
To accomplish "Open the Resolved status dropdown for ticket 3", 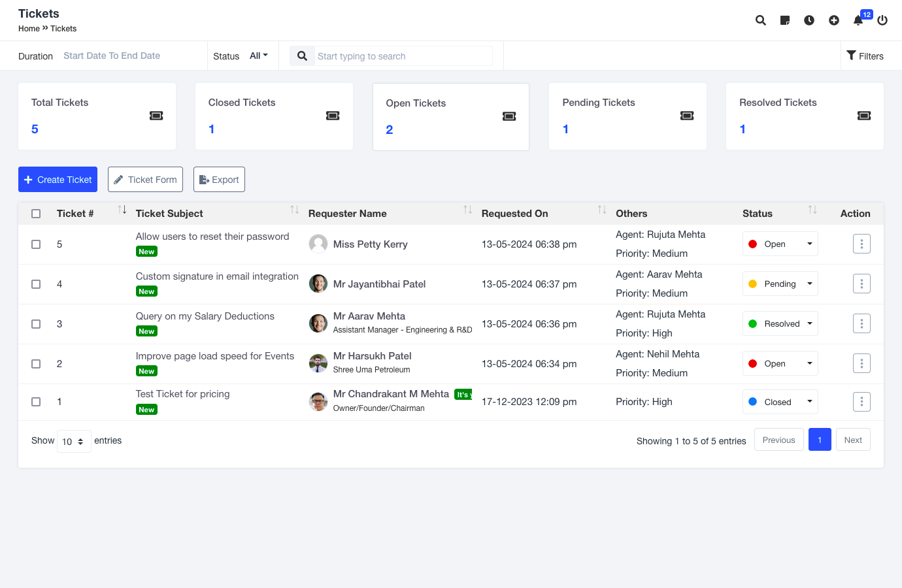I will point(780,324).
